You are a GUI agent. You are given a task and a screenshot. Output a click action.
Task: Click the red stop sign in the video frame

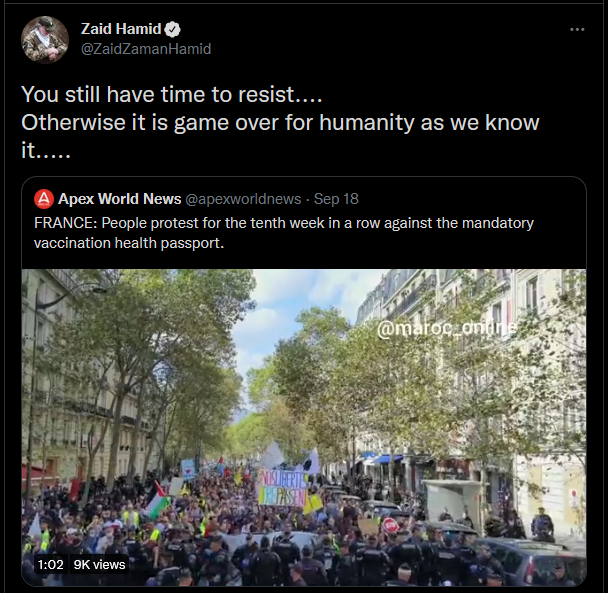[x=390, y=526]
